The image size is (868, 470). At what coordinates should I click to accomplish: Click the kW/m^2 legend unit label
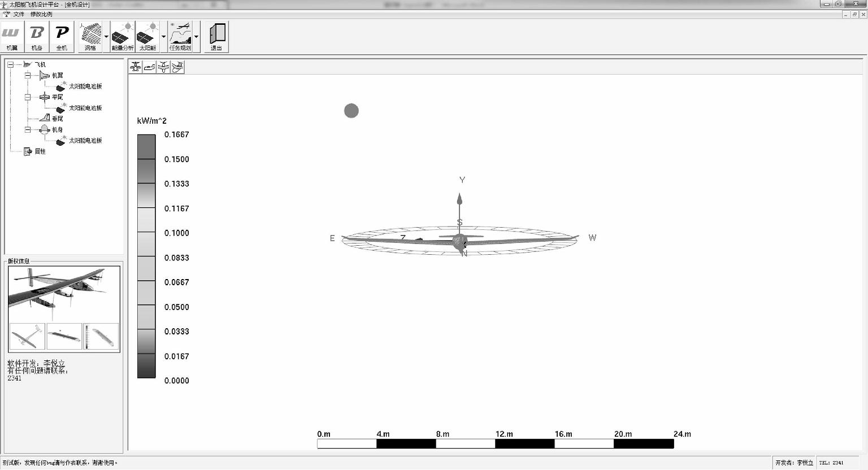152,121
